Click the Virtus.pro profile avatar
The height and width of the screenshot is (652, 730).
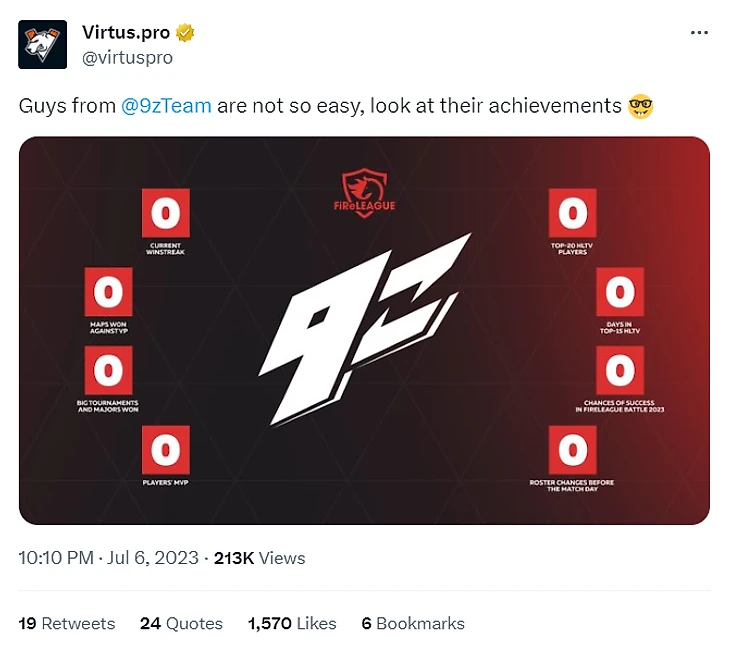(43, 44)
